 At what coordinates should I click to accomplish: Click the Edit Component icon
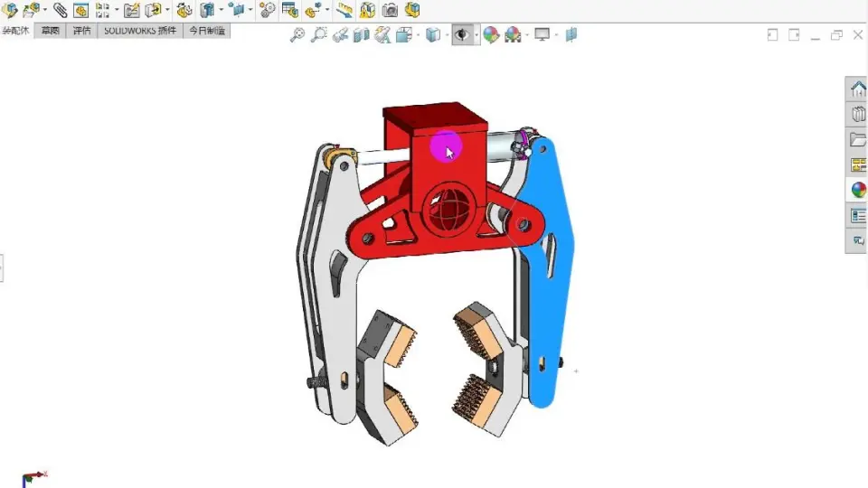[x=9, y=9]
